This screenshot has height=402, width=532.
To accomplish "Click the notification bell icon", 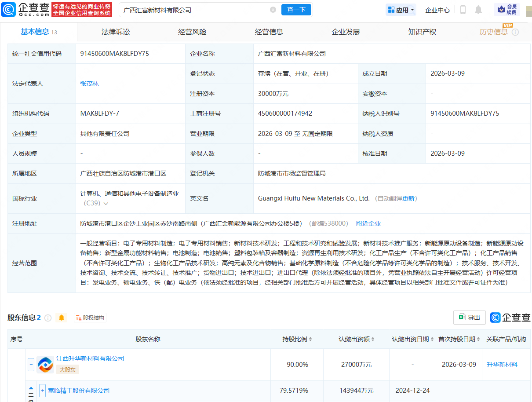I will point(478,9).
